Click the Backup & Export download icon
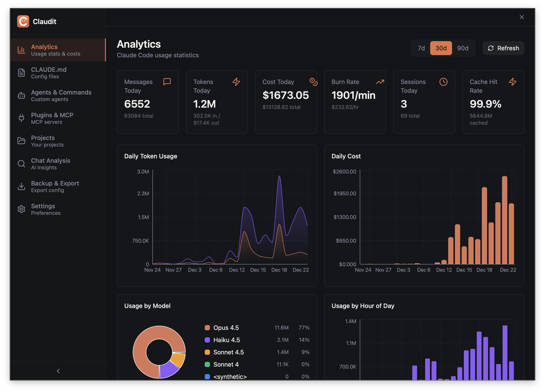Screen dimensions: 545x392 (21, 186)
